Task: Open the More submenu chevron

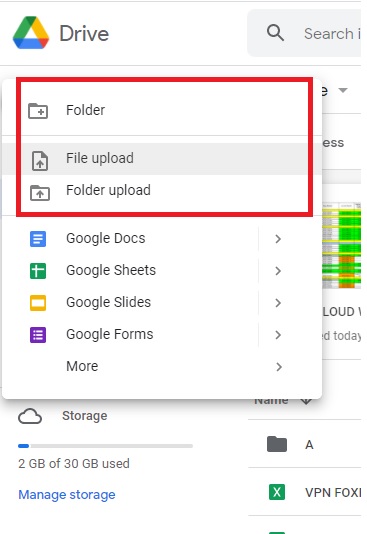Action: coord(279,367)
